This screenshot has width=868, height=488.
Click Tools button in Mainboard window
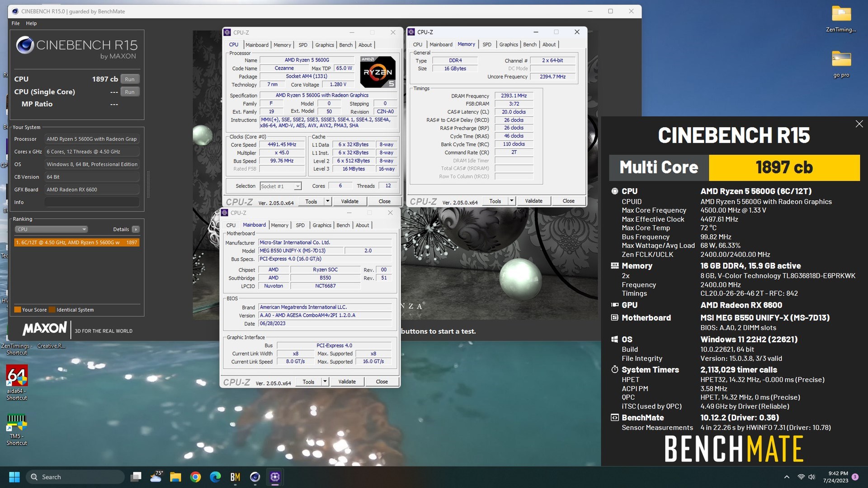pyautogui.click(x=308, y=381)
